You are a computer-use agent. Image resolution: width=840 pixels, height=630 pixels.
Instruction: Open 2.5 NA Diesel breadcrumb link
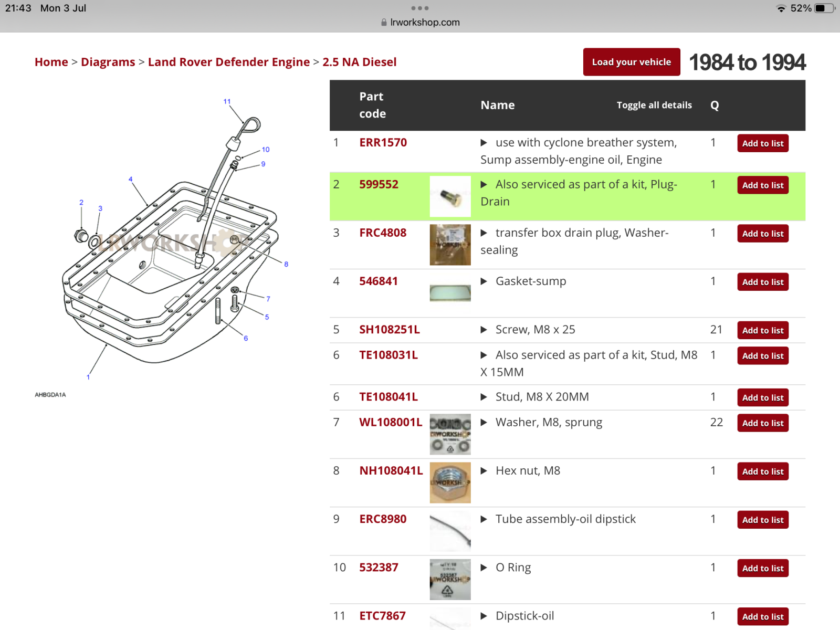[x=360, y=62]
